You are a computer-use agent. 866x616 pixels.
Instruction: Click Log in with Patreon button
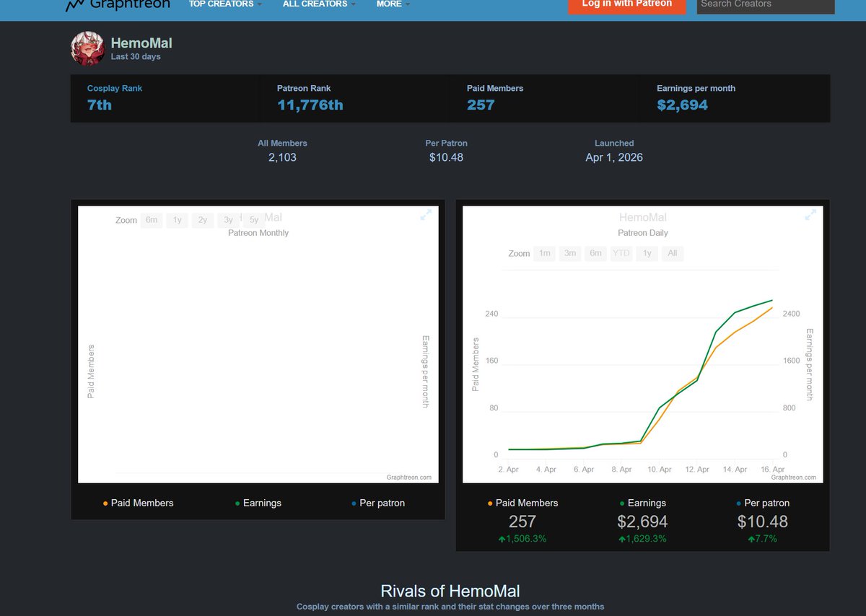click(626, 5)
